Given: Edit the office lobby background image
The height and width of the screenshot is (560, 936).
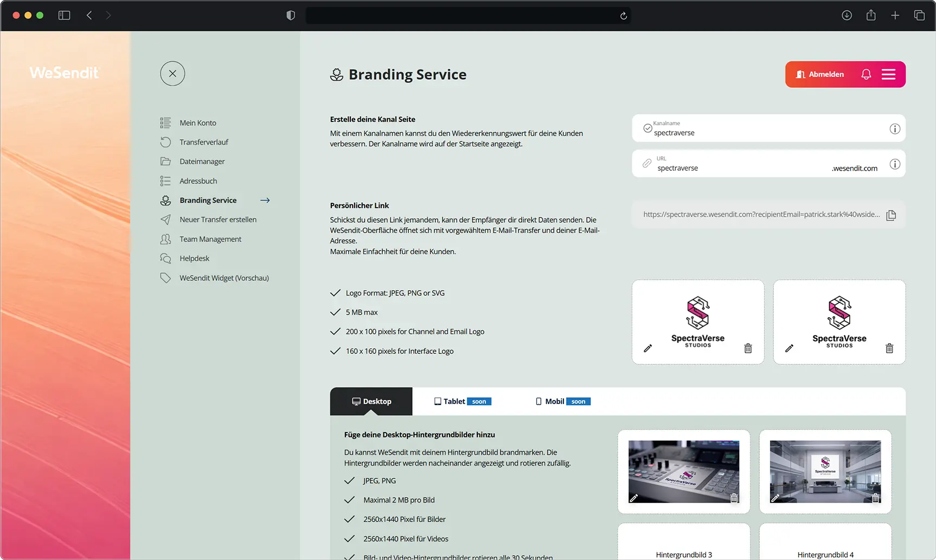Looking at the screenshot, I should pos(775,498).
